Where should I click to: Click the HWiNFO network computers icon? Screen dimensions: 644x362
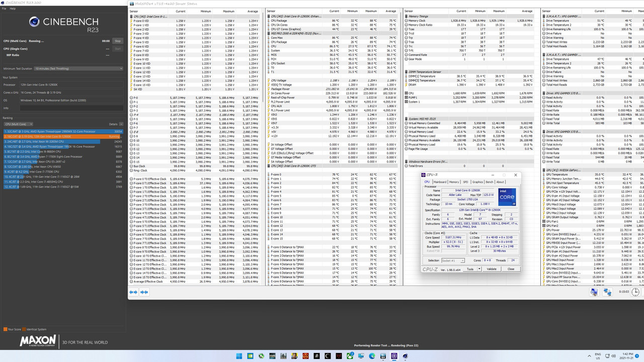tap(607, 292)
